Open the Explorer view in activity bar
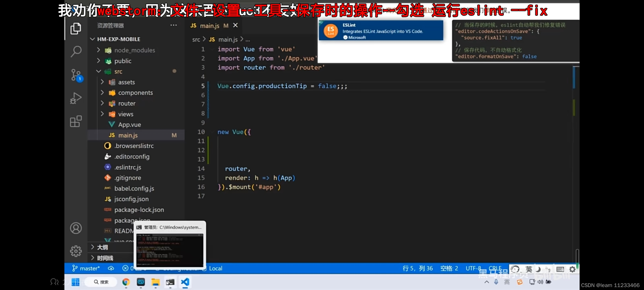 76,28
